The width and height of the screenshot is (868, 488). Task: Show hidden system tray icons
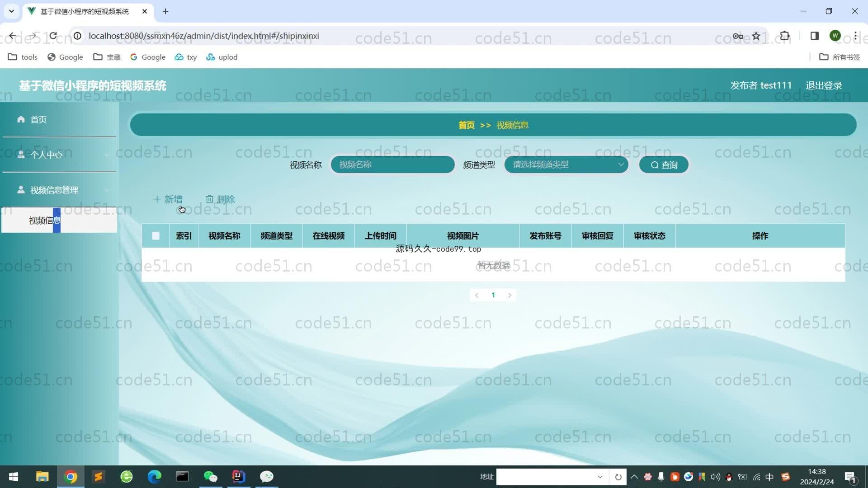[x=634, y=477]
